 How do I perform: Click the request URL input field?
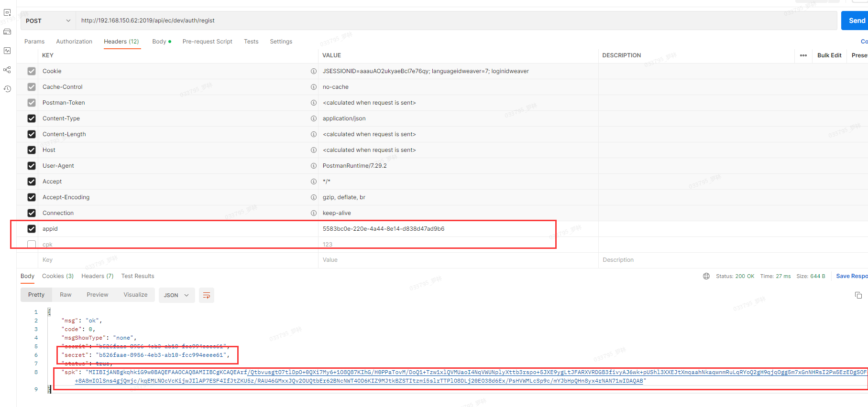(x=430, y=21)
